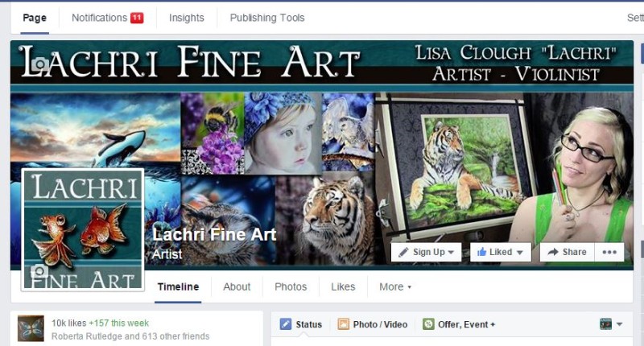Click the Share button
The image size is (644, 346).
(567, 252)
